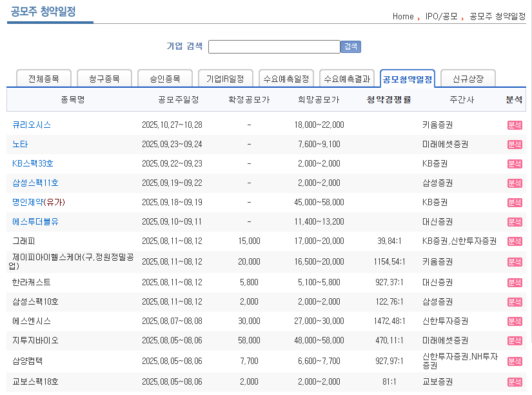The height and width of the screenshot is (395, 532).
Task: Click the 분석 column header
Action: [x=514, y=99]
